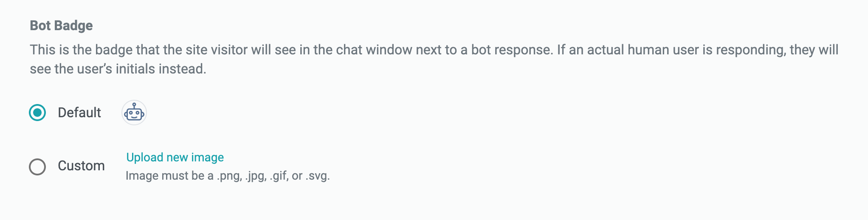
Task: Click the bot badge description paragraph
Action: [x=434, y=59]
